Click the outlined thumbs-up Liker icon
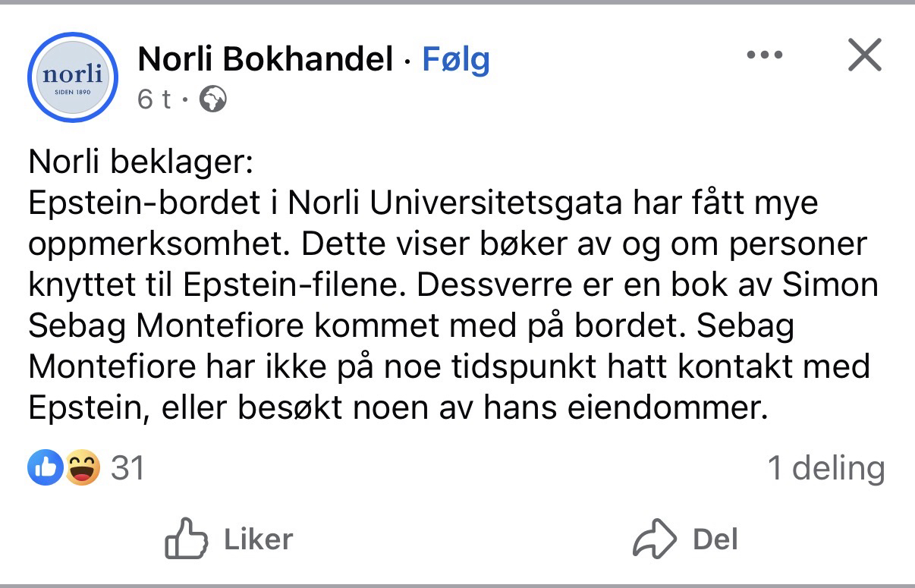The height and width of the screenshot is (588, 915). point(186,539)
